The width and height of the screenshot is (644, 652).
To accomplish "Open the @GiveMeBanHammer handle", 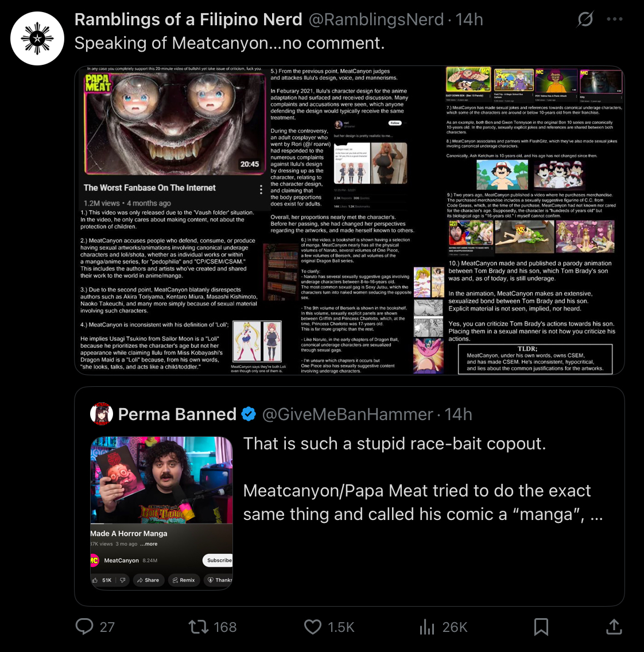I will (x=348, y=414).
